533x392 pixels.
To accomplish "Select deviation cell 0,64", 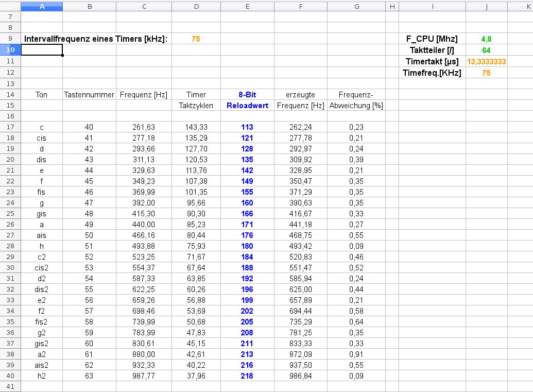I will [x=356, y=321].
